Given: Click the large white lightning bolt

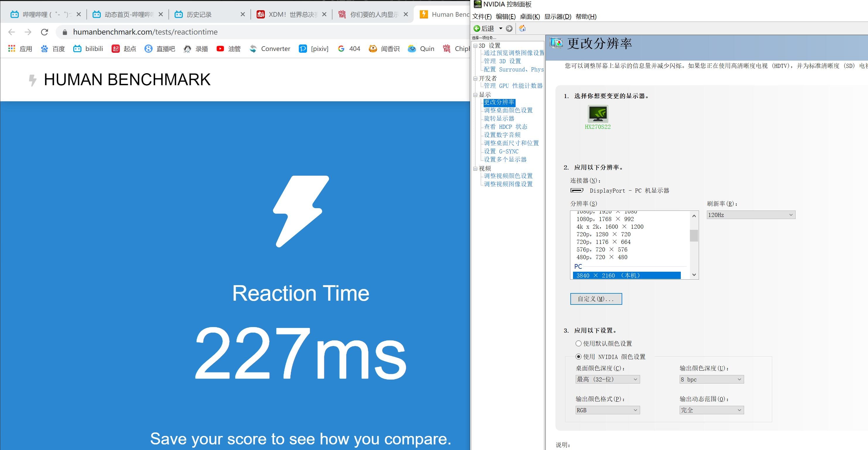Looking at the screenshot, I should point(301,211).
